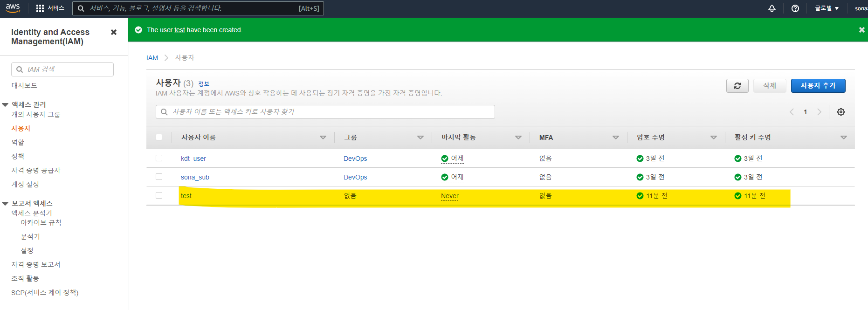
Task: Open the sona_sub user link
Action: (x=195, y=177)
